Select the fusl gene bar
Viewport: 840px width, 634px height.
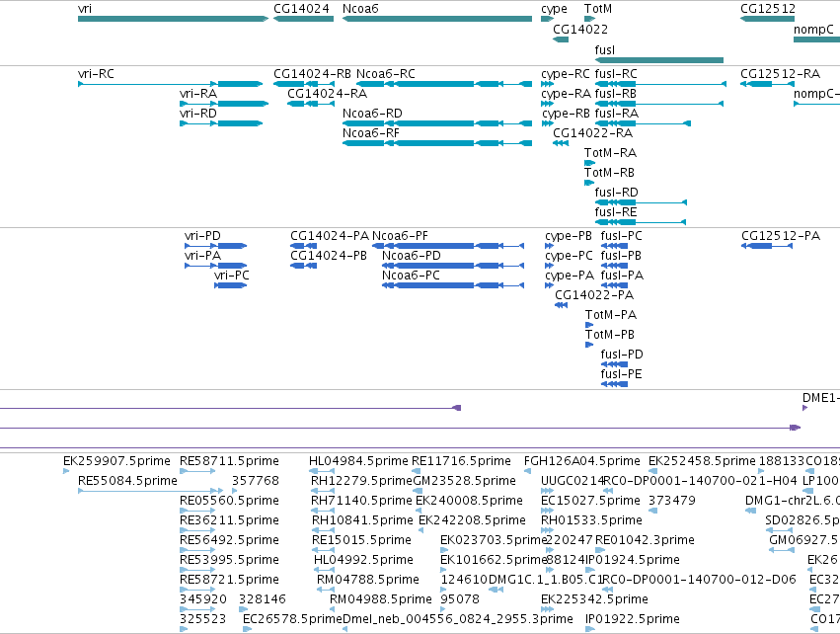659,60
